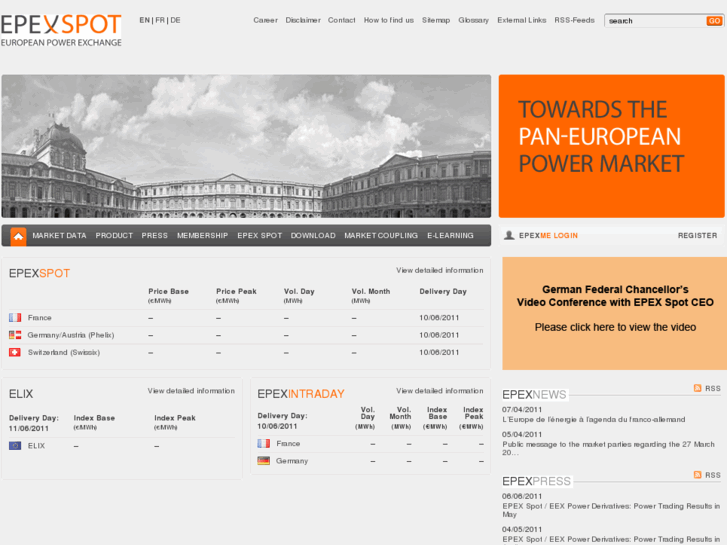Open the Glossary link

tap(473, 20)
